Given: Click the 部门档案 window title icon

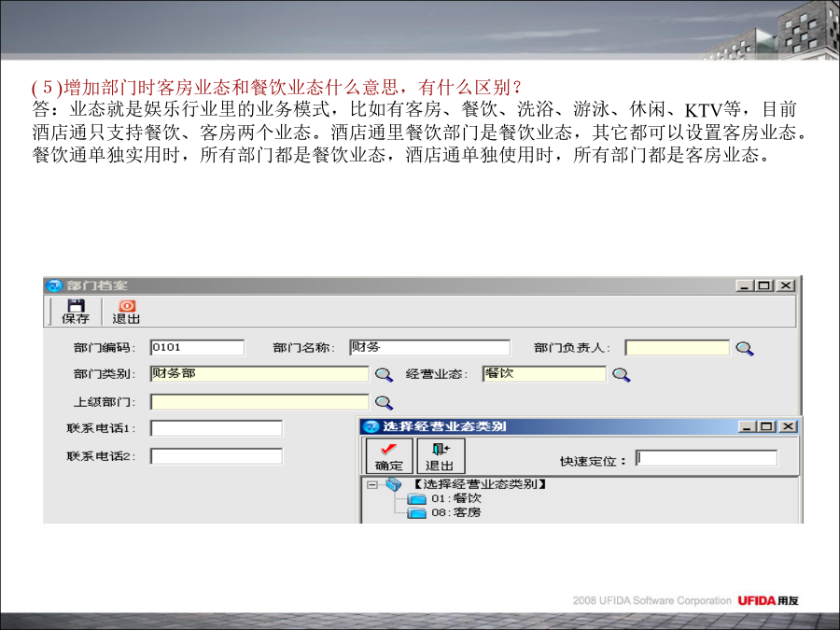Looking at the screenshot, I should 54,286.
